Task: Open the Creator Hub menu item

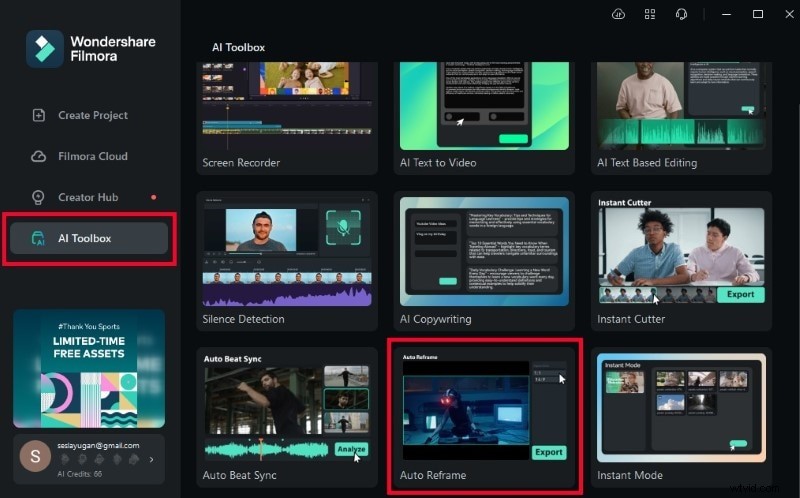Action: (88, 197)
